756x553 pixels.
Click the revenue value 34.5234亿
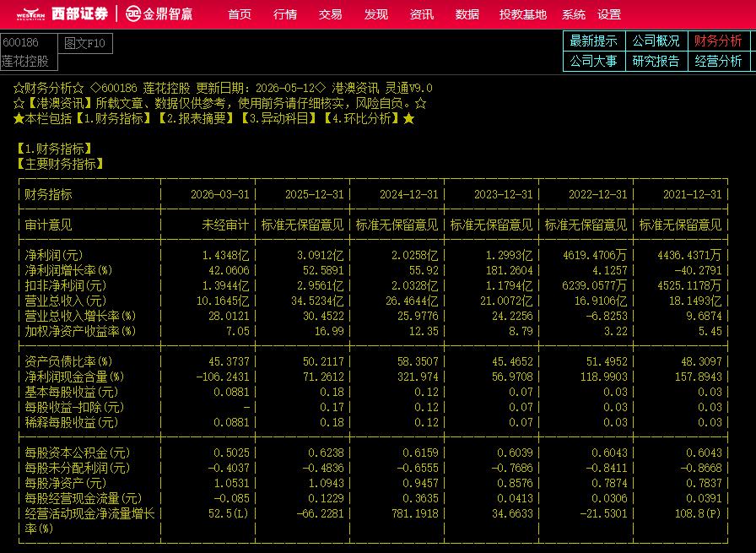coord(317,301)
